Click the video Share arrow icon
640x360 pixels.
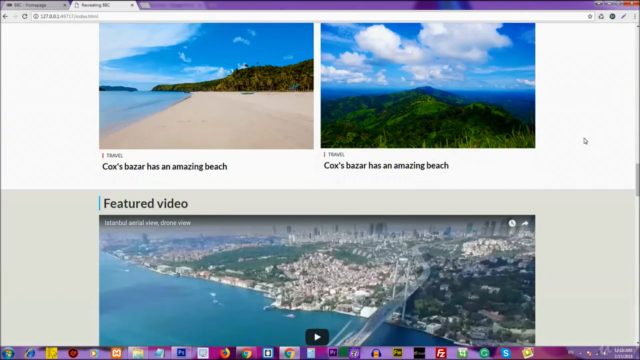525,223
